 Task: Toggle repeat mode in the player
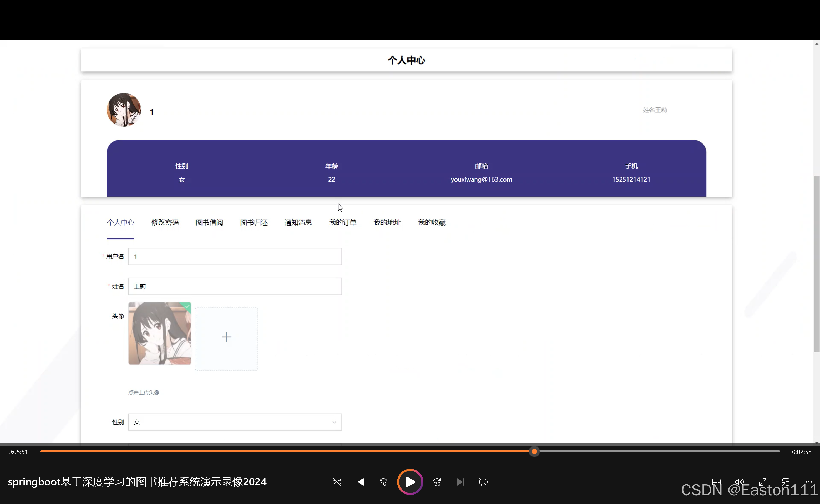click(x=483, y=482)
